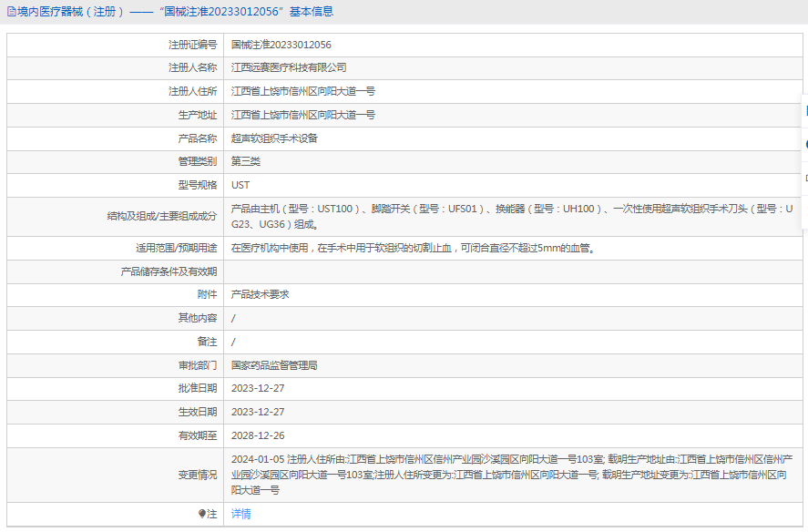Select expiry date 2028-12-26
This screenshot has width=808, height=532.
258,436
